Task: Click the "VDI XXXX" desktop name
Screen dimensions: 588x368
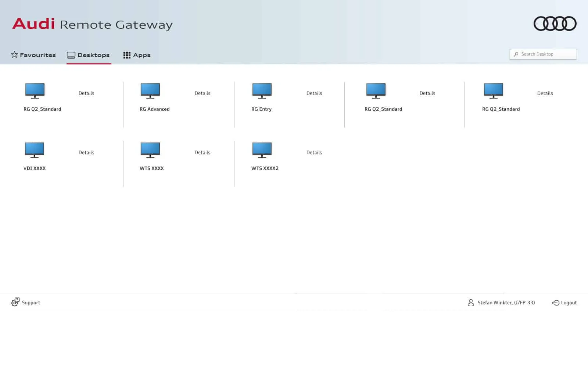Action: click(35, 169)
